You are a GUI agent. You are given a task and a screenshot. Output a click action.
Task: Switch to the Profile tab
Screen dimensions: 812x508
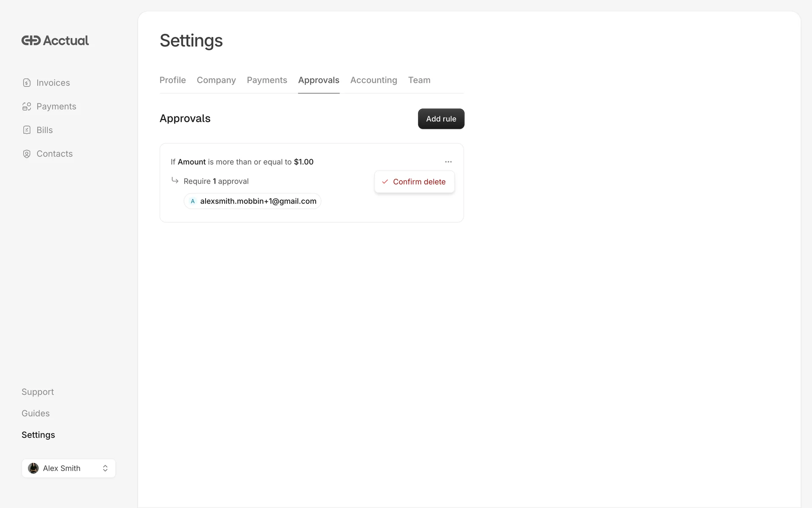tap(173, 80)
